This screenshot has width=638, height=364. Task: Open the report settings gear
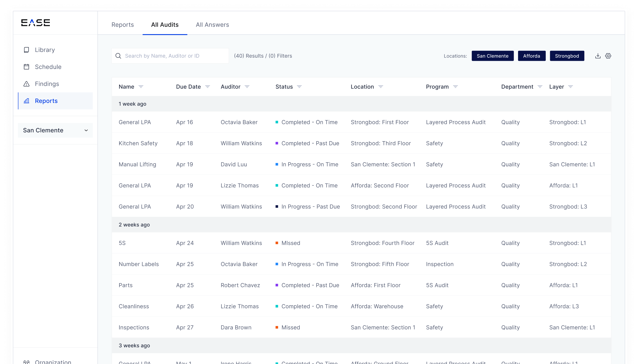point(608,56)
